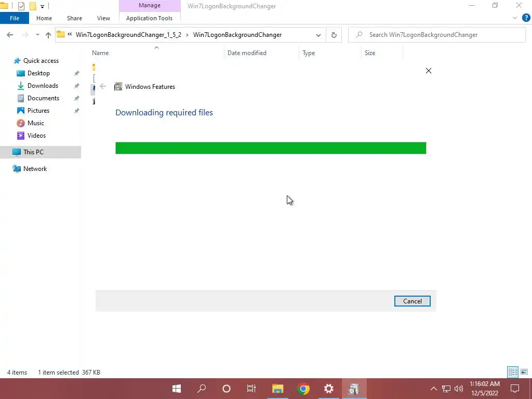Open Settings from the taskbar
Image resolution: width=532 pixels, height=399 pixels.
328,389
